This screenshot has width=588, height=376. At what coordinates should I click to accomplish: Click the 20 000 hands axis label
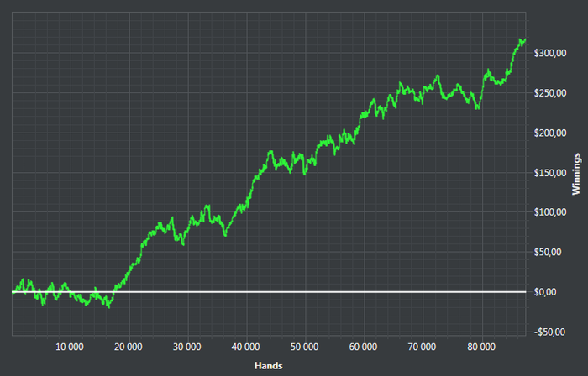(x=129, y=347)
